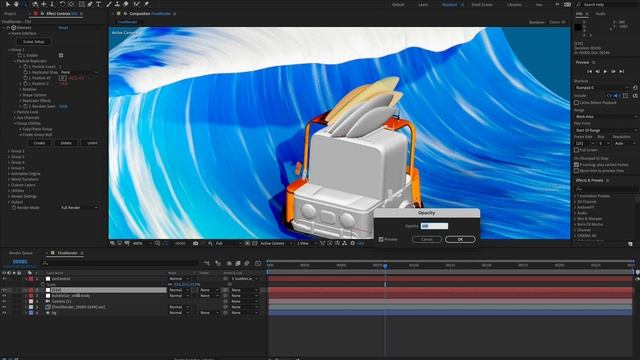The image size is (640, 360).
Task: Click Delete under Create Group Null
Action: point(66,143)
